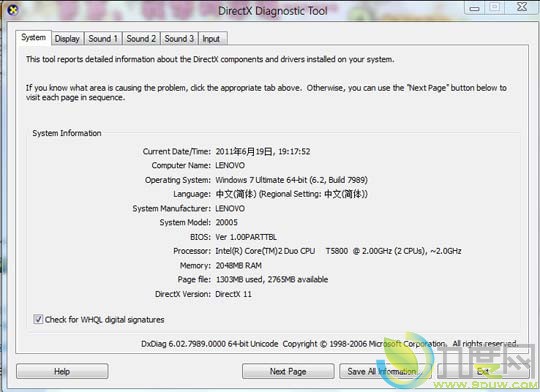Select System Model value 20005
Viewport: 540px width, 392px height.
click(227, 223)
